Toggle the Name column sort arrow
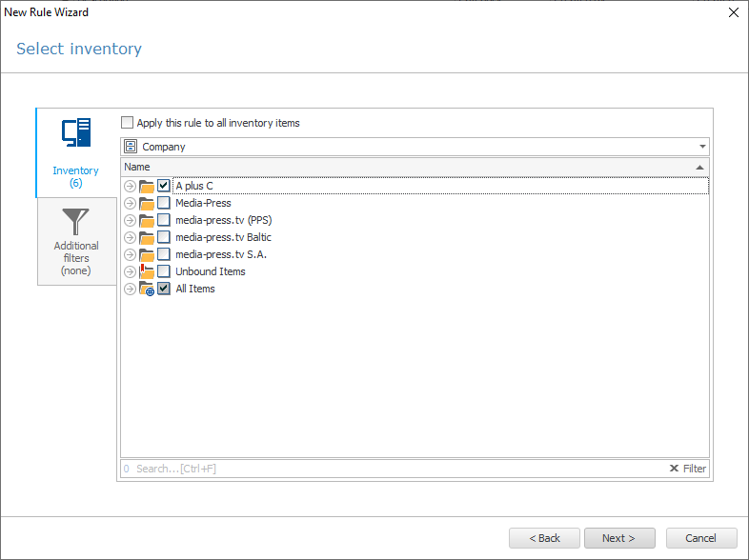 (x=699, y=167)
